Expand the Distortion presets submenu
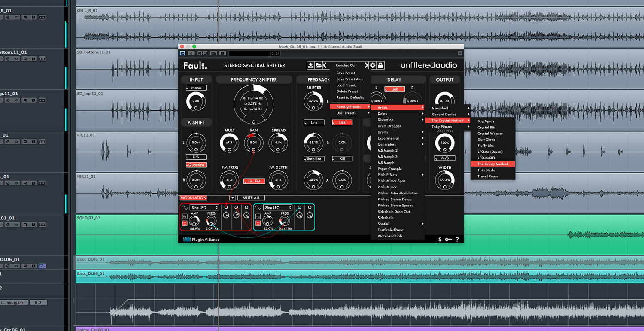 pyautogui.click(x=398, y=120)
